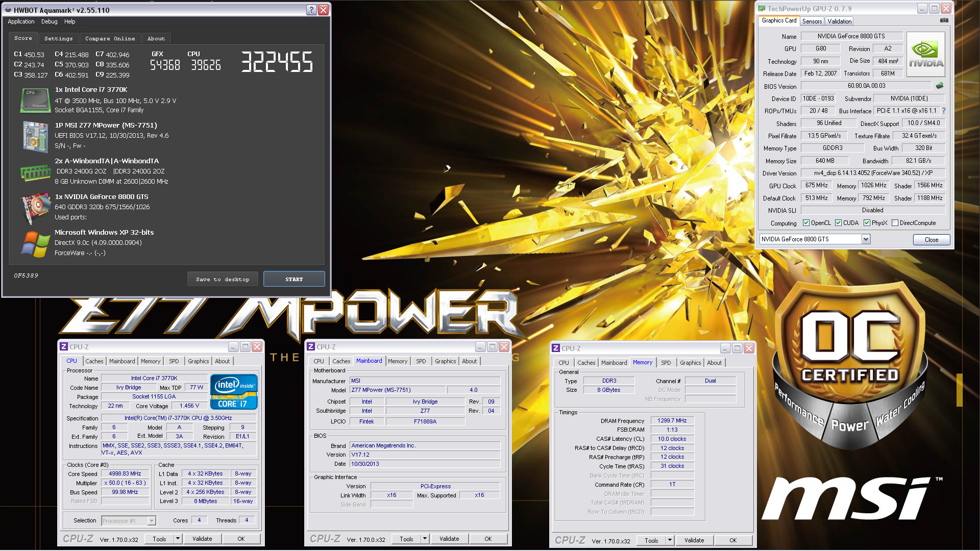Open Caches tab in CPU-Z CPU window
Screen dimensions: 980x551
pyautogui.click(x=94, y=361)
